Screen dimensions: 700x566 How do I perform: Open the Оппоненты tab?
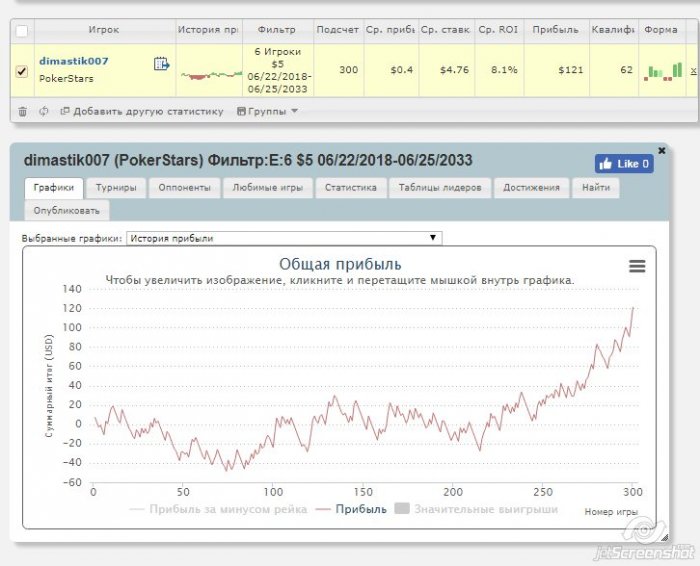[184, 187]
